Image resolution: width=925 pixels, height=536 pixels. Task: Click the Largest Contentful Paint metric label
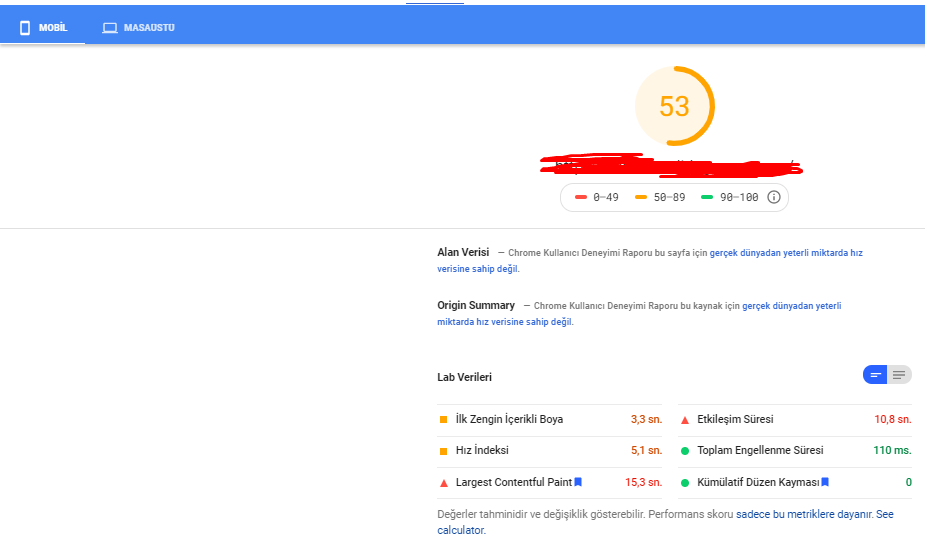point(514,482)
